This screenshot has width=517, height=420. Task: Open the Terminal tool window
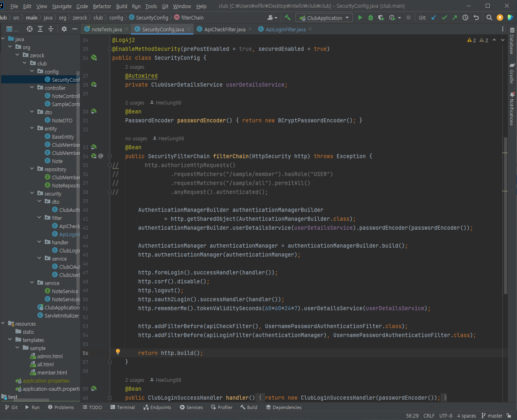[x=123, y=407]
